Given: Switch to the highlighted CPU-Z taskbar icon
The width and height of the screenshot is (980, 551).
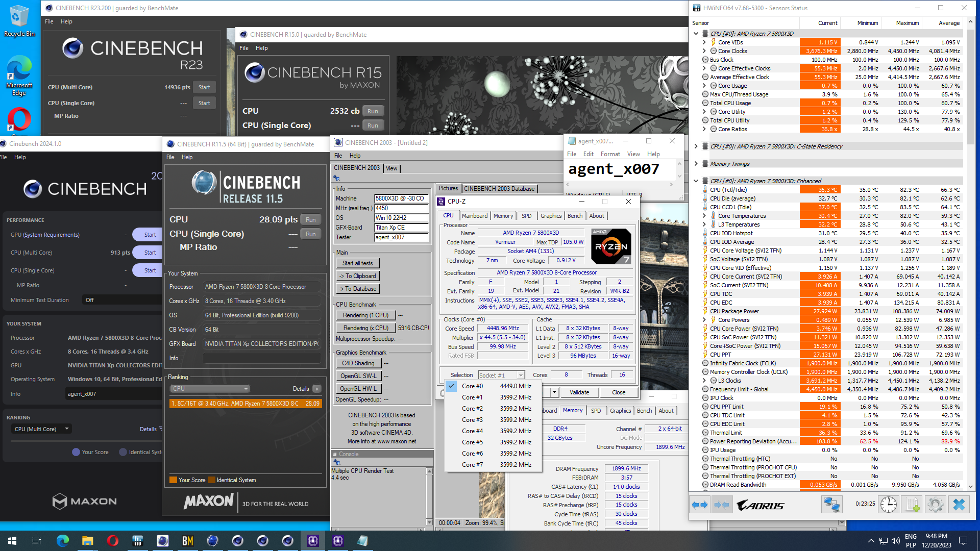Looking at the screenshot, I should pyautogui.click(x=312, y=541).
